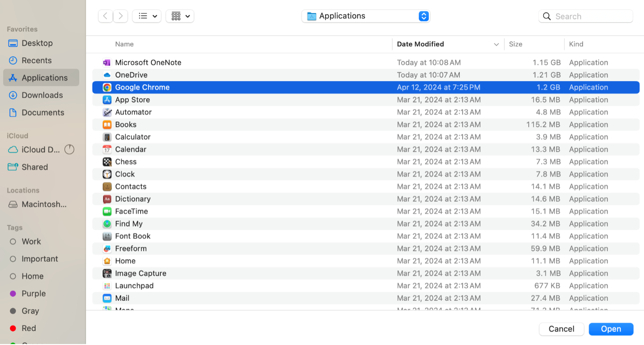Screen dimensions: 644x345
Task: Click the Open button
Action: tap(611, 329)
